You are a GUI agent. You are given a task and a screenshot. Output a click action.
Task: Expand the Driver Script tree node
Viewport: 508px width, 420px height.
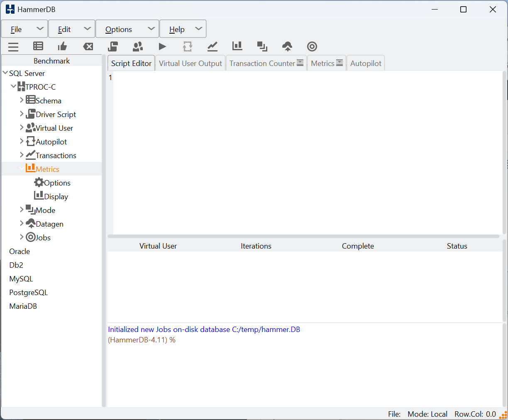tap(22, 114)
